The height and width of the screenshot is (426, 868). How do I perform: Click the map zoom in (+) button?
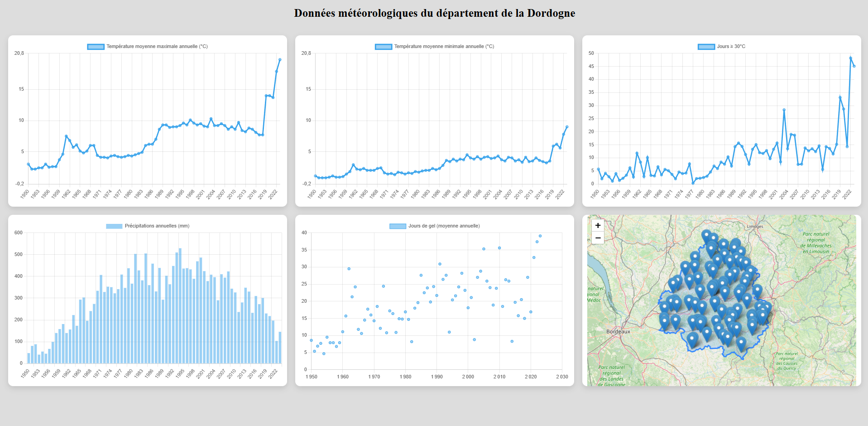click(x=598, y=225)
